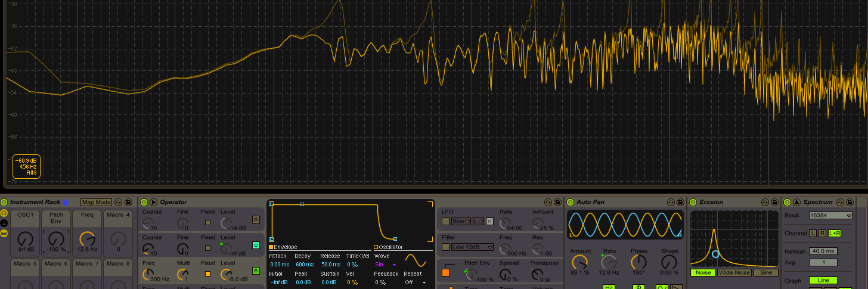The width and height of the screenshot is (868, 289).
Task: Click the Pitch Env macro knob
Action: (56, 240)
